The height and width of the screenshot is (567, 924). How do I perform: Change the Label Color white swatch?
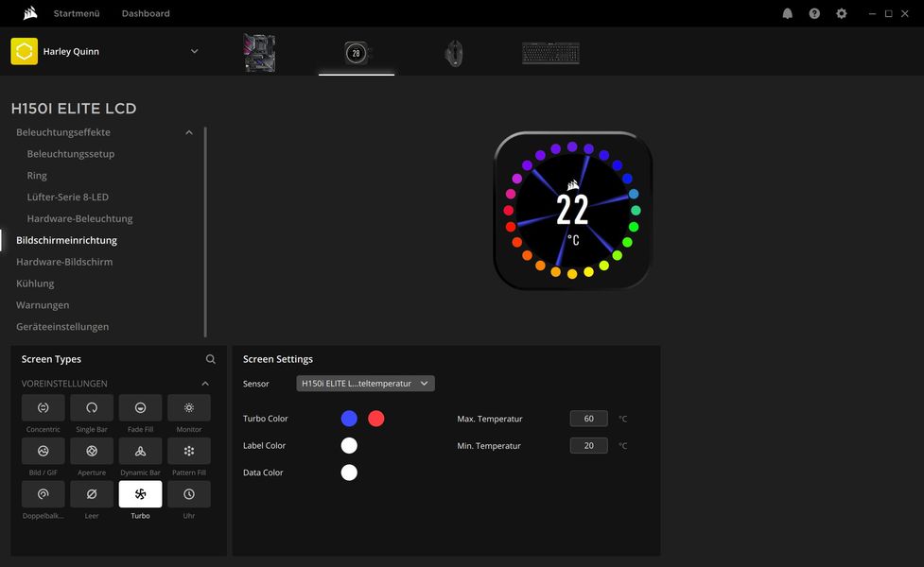pos(349,446)
